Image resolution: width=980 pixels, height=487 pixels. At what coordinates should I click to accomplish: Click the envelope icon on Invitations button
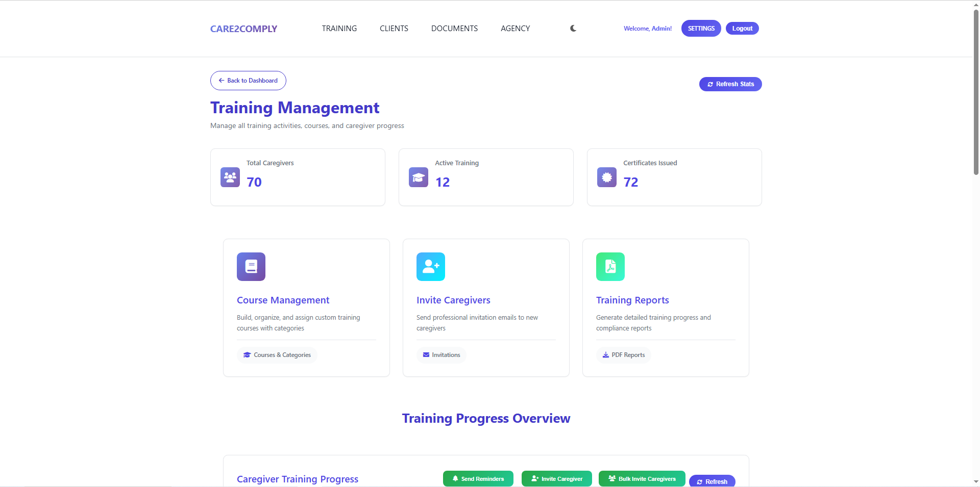(x=426, y=355)
